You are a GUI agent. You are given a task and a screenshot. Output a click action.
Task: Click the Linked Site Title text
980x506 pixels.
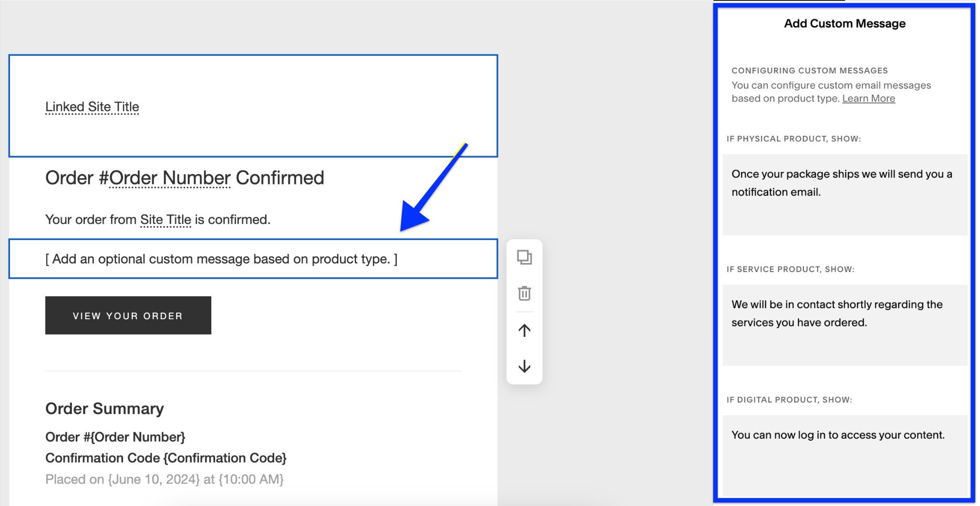92,107
